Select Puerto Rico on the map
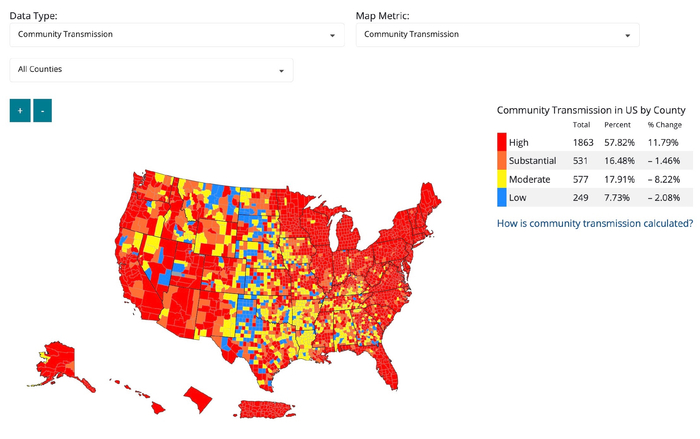Screen dimensions: 700x439 267,408
